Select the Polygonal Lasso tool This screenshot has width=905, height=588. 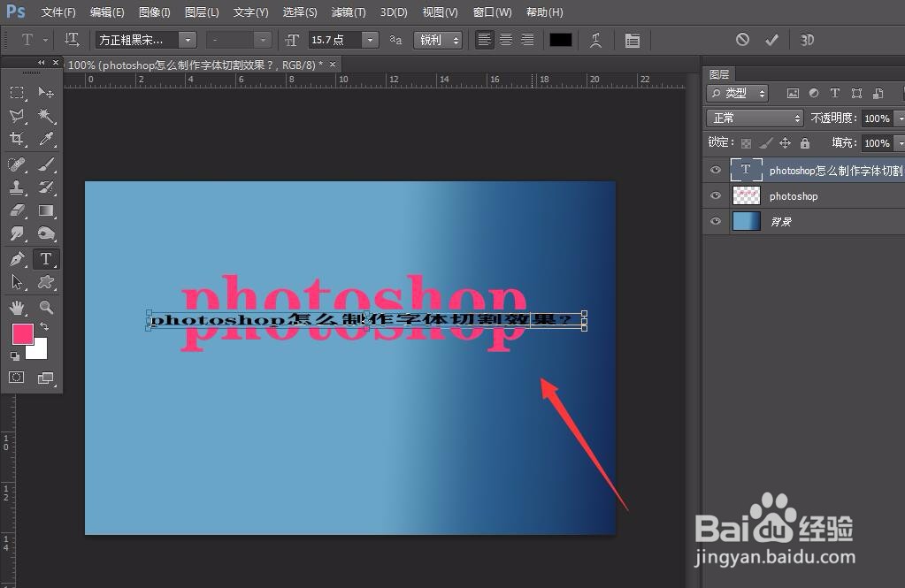pos(18,116)
